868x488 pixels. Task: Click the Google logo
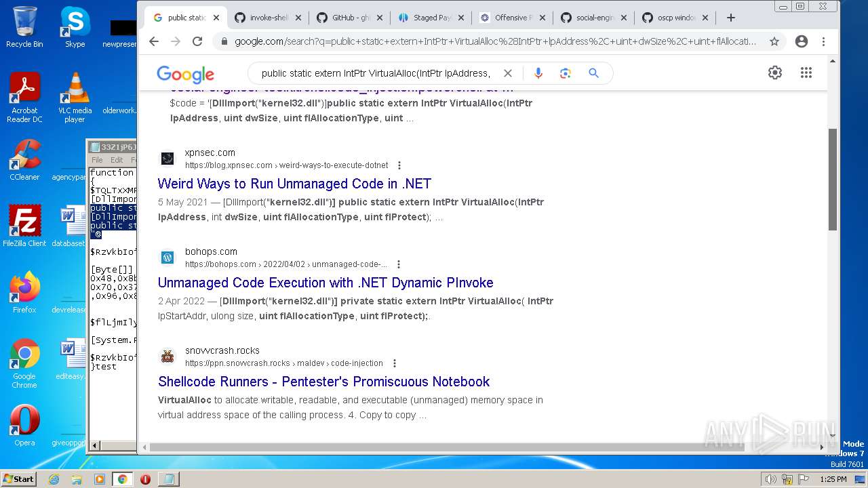185,74
